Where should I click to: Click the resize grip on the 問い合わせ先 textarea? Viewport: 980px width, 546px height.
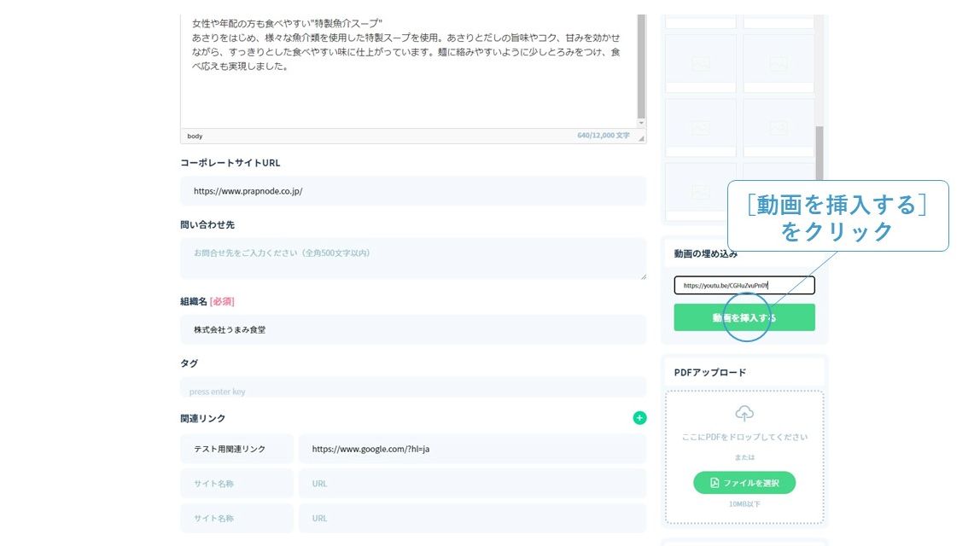[642, 275]
